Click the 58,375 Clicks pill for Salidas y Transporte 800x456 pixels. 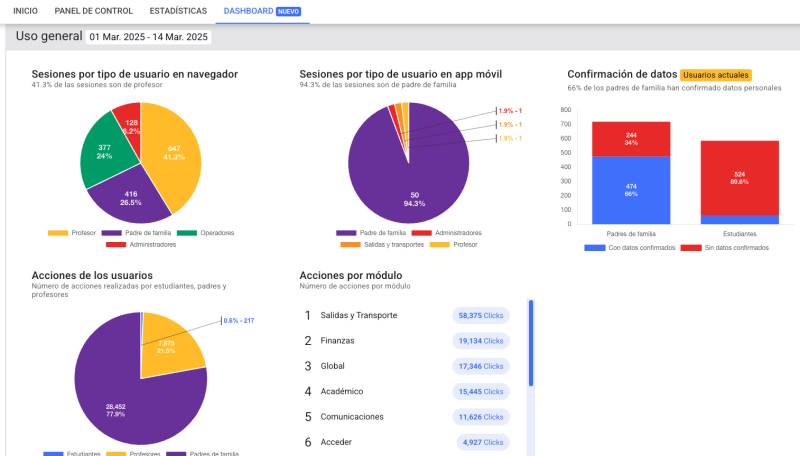481,316
